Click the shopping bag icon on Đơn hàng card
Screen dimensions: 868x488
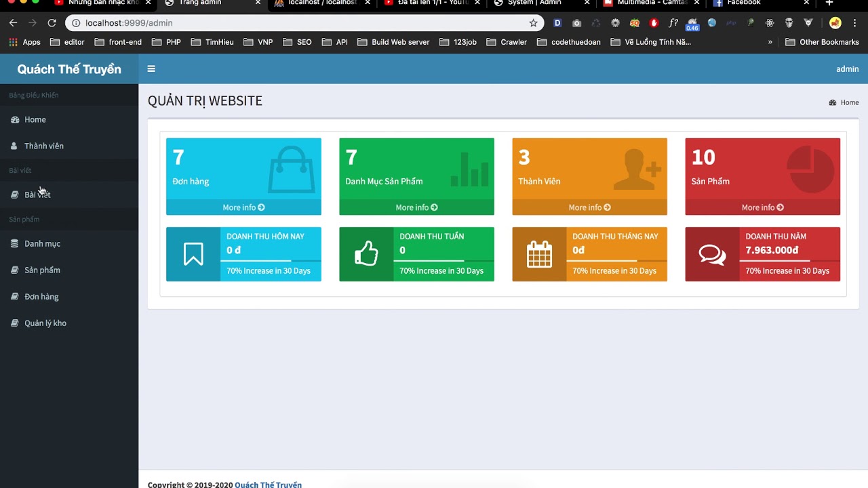point(291,170)
